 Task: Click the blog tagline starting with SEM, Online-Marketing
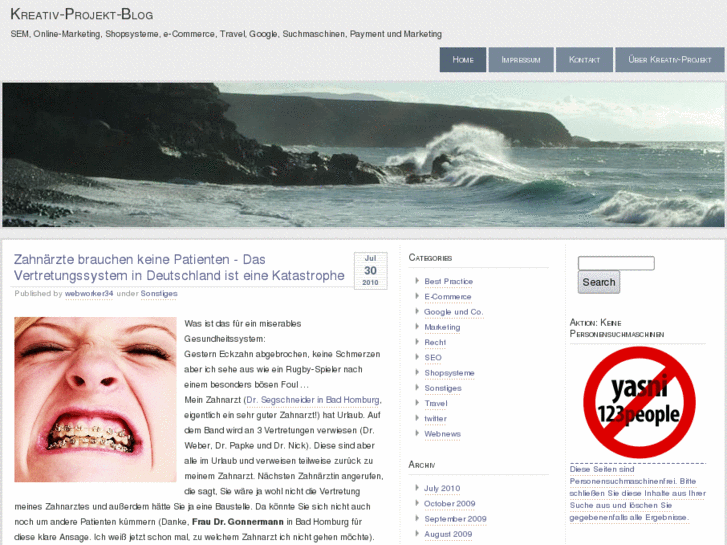pos(226,34)
